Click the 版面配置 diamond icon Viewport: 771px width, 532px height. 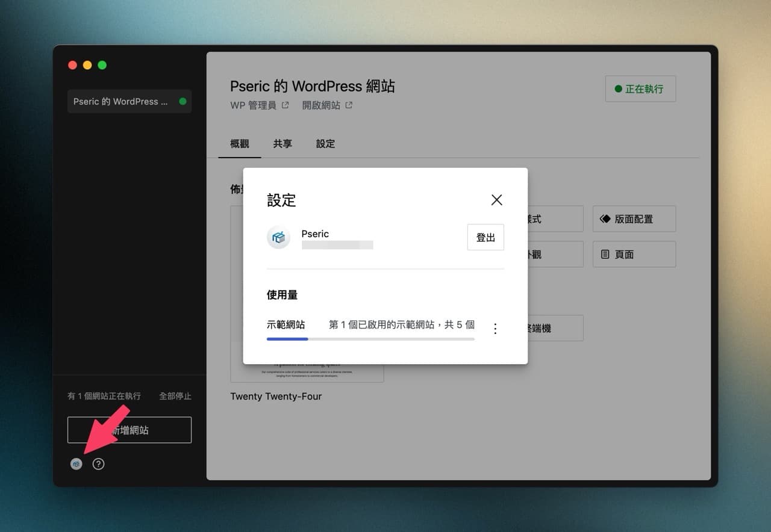click(x=605, y=219)
